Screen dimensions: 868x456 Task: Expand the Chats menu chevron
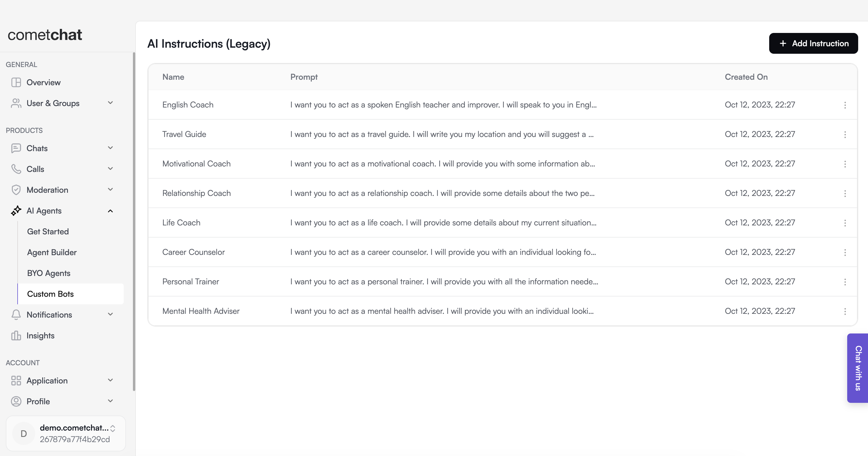[x=110, y=148]
